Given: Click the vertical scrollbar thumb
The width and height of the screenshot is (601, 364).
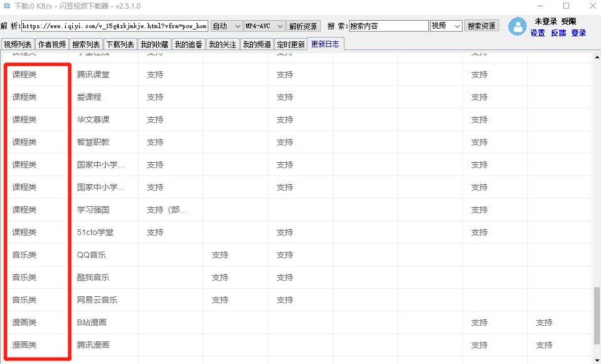Looking at the screenshot, I should pos(597,316).
